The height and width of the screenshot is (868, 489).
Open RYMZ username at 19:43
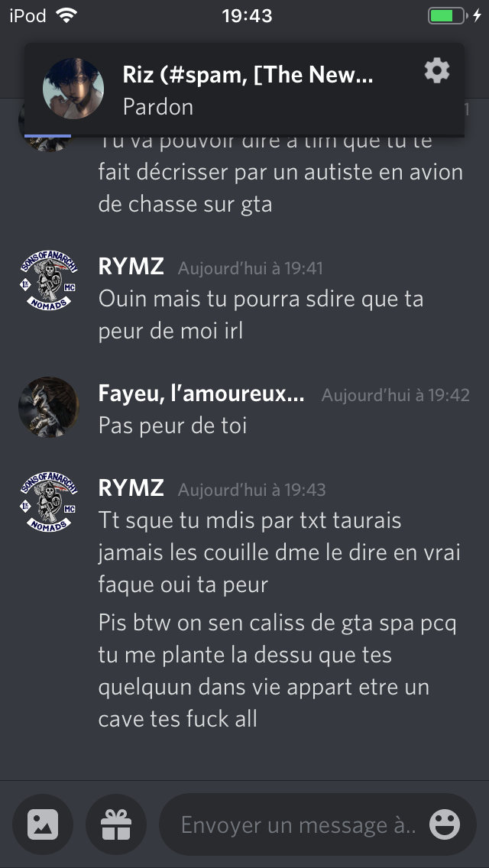131,489
